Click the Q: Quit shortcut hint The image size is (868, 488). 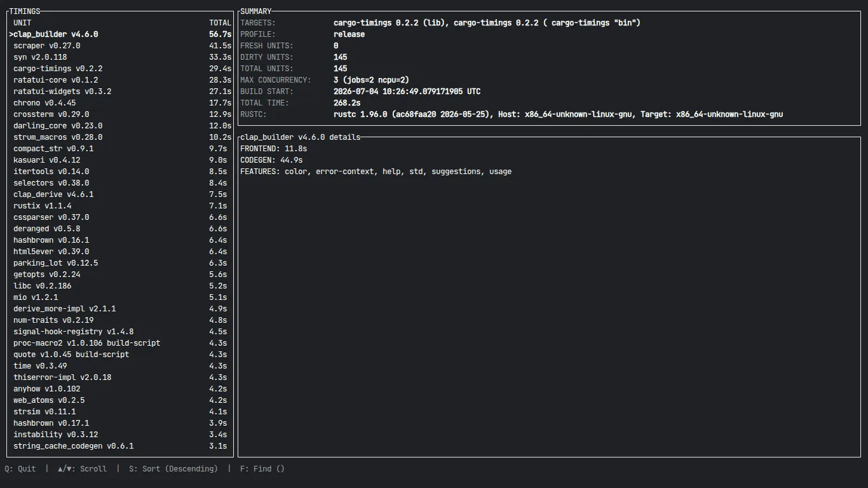20,469
